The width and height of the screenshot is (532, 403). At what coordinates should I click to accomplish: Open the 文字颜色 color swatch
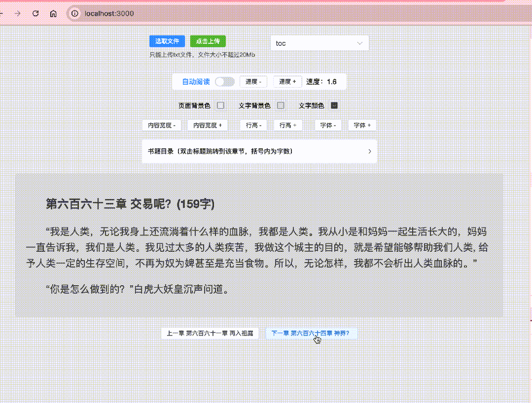(x=334, y=105)
